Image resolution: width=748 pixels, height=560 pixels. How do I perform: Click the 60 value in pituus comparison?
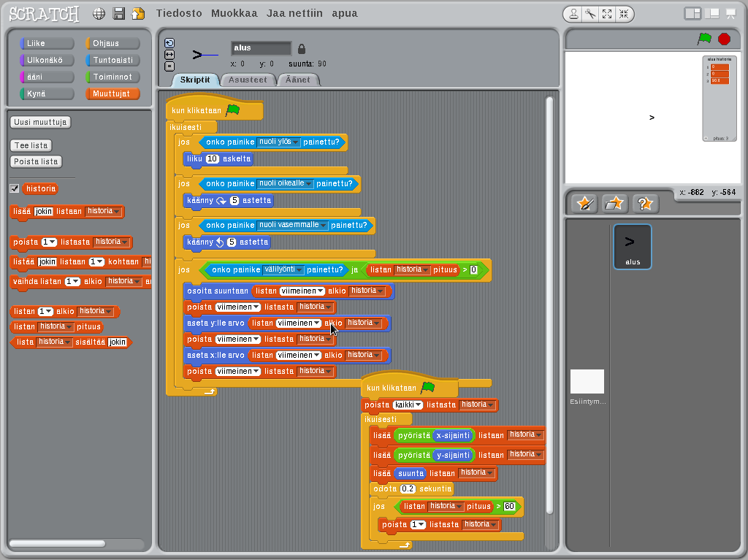(x=509, y=506)
